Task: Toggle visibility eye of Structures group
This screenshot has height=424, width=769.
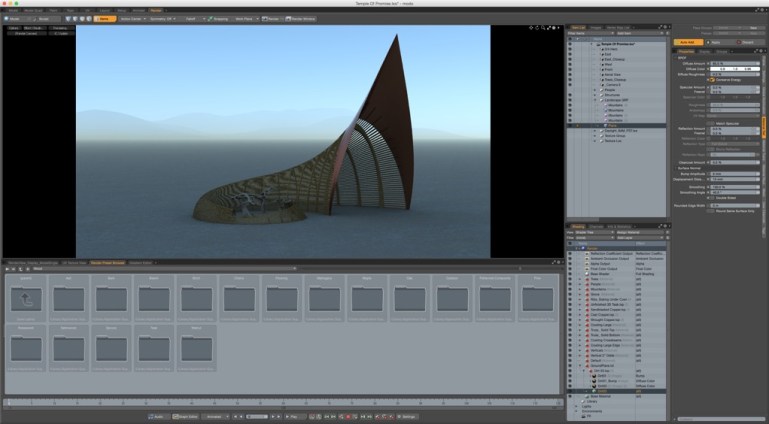Action: [x=570, y=95]
